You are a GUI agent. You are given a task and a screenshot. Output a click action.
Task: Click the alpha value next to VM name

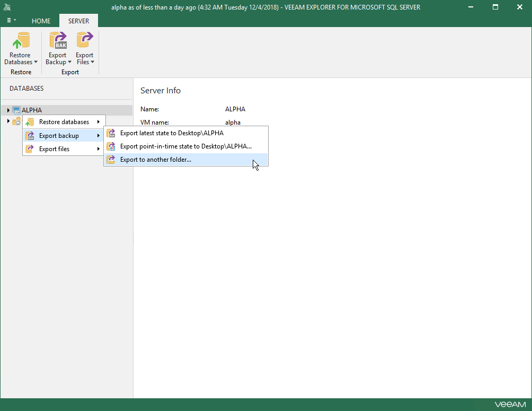(x=233, y=123)
